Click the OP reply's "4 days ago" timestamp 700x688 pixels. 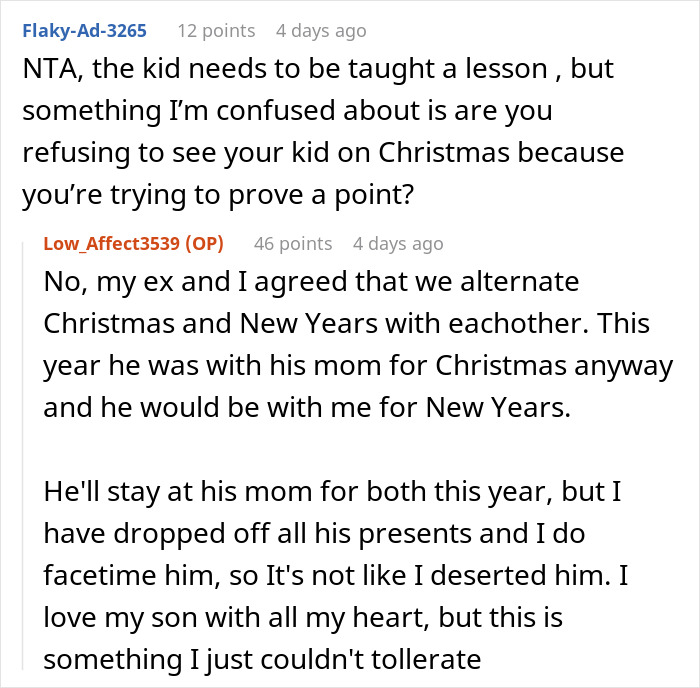point(398,243)
